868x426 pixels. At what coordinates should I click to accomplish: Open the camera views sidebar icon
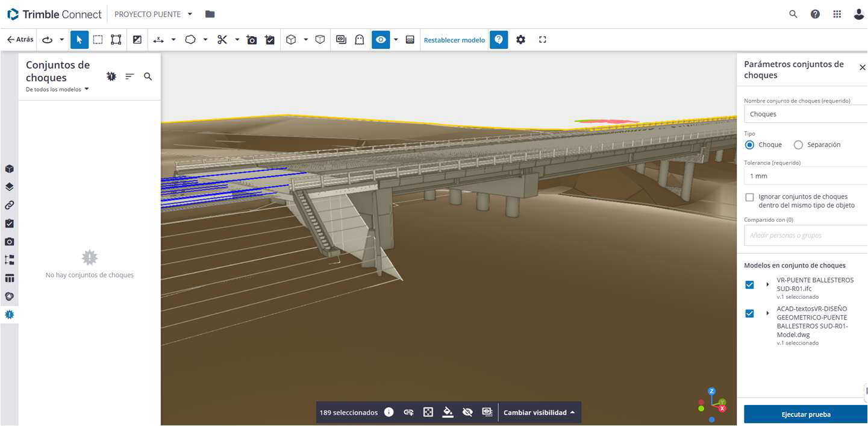[9, 242]
